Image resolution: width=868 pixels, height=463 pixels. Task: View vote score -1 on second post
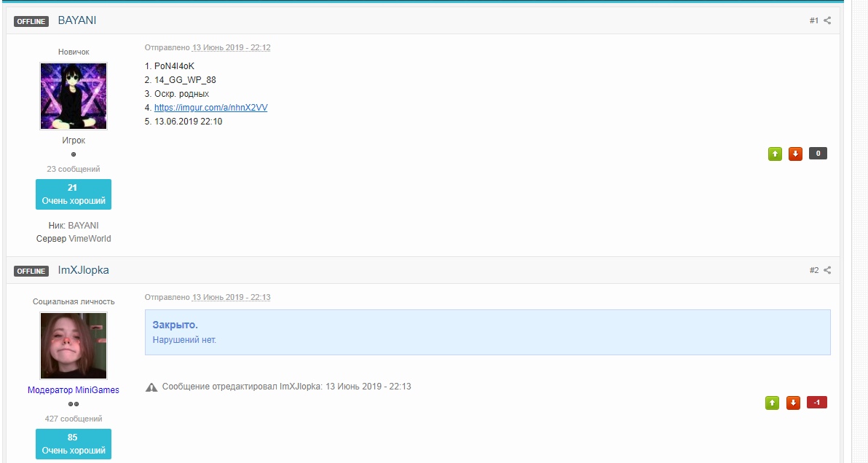tap(817, 403)
